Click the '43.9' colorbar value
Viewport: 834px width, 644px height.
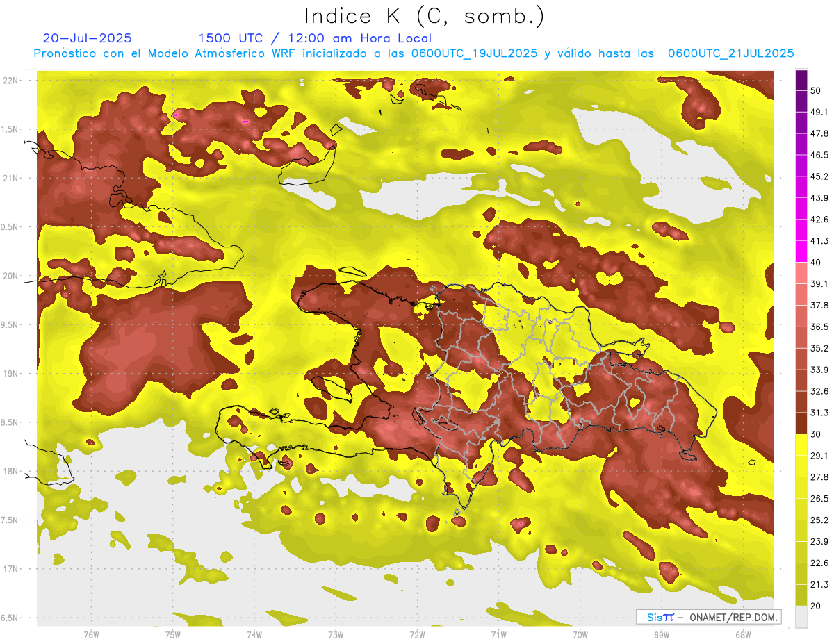819,198
